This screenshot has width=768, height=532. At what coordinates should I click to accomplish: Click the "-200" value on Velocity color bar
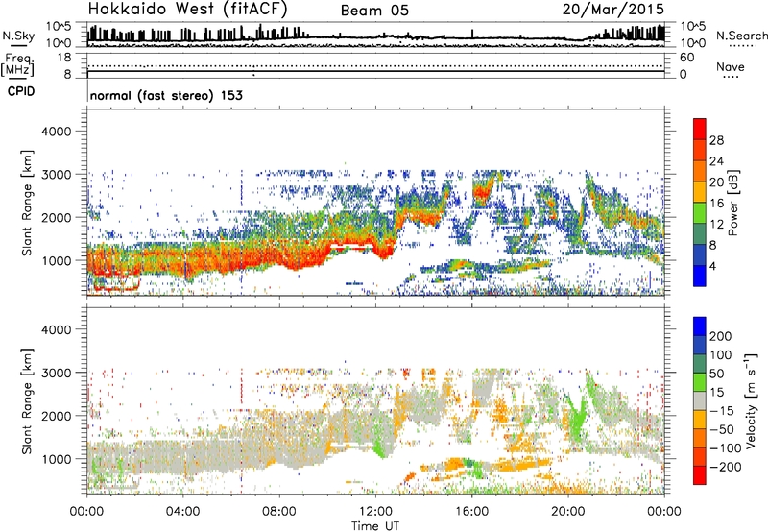[725, 467]
